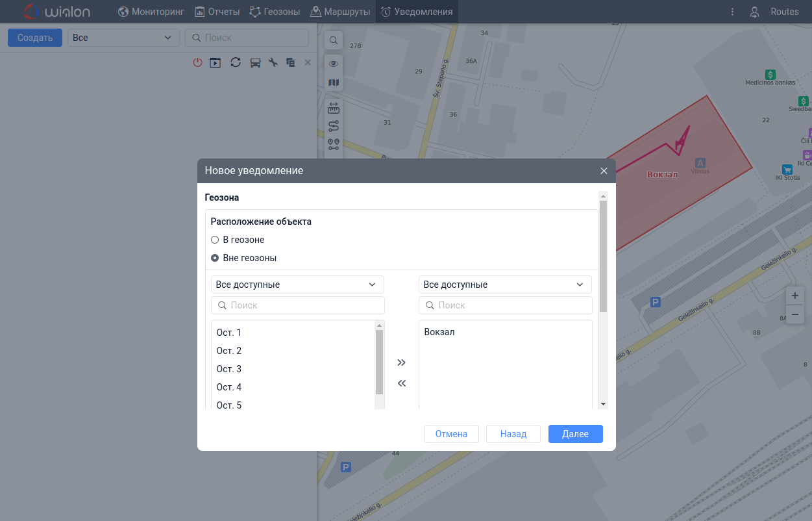Click the ruler distance measurement tool
812x521 pixels.
point(334,108)
